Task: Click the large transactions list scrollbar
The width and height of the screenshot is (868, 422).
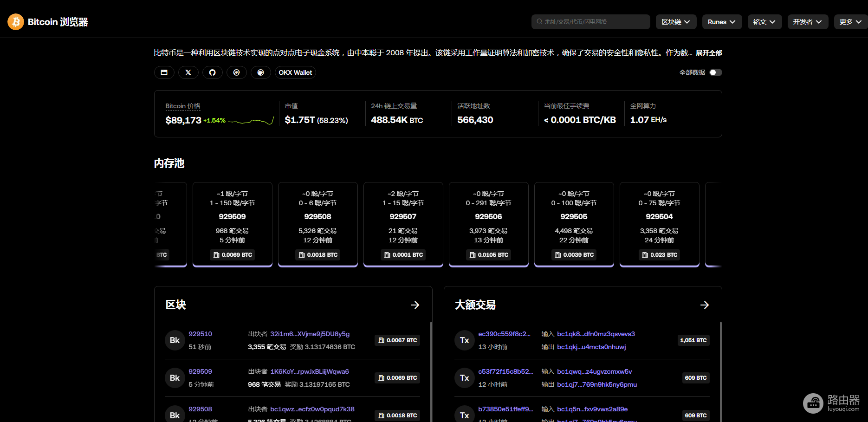Action: click(721, 371)
